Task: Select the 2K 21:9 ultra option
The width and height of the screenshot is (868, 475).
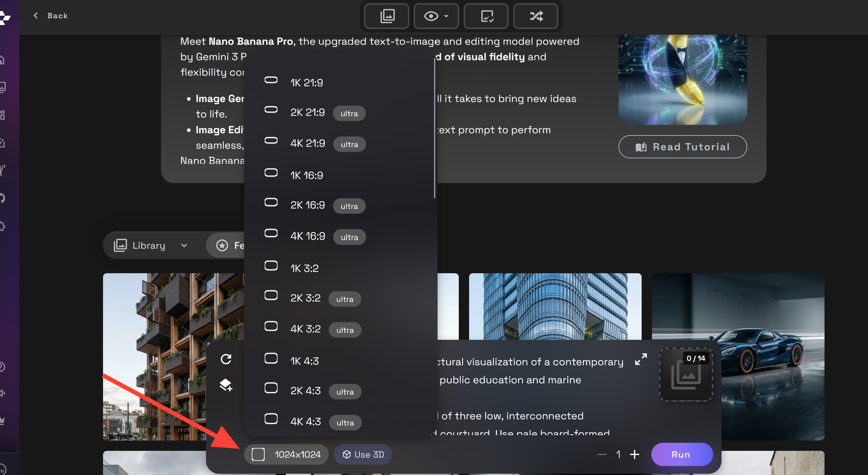Action: (x=341, y=113)
